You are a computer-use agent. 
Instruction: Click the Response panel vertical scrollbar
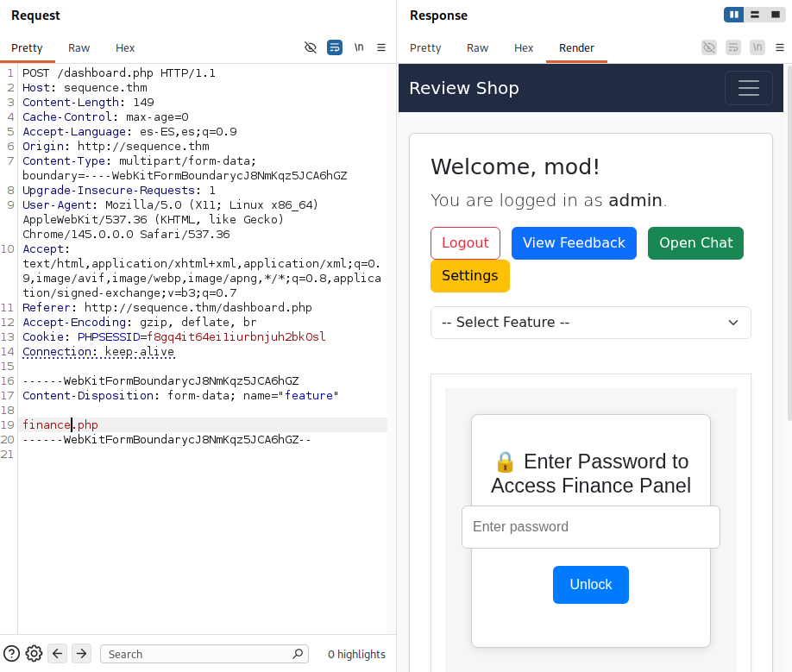click(789, 242)
